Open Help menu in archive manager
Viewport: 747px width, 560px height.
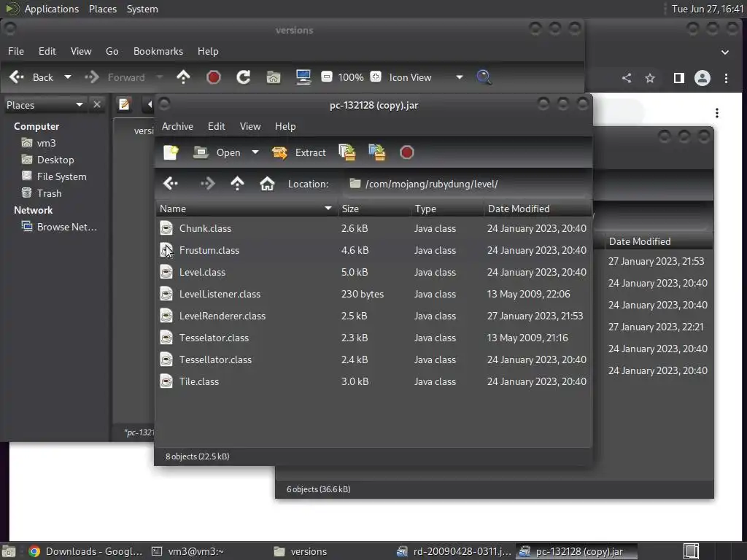click(285, 126)
